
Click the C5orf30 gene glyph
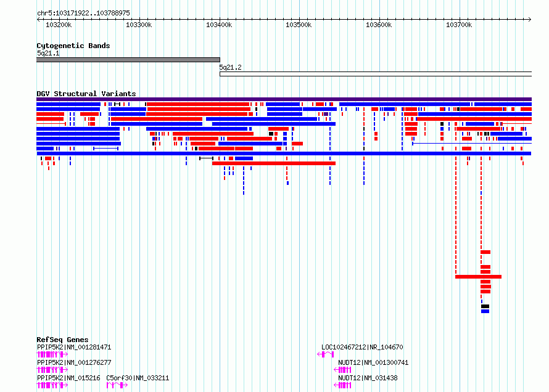[x=117, y=385]
